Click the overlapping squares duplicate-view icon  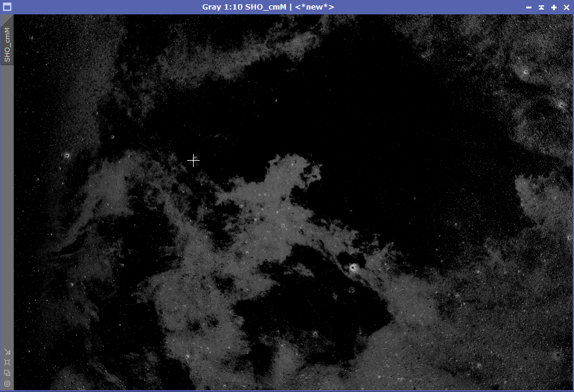click(7, 373)
